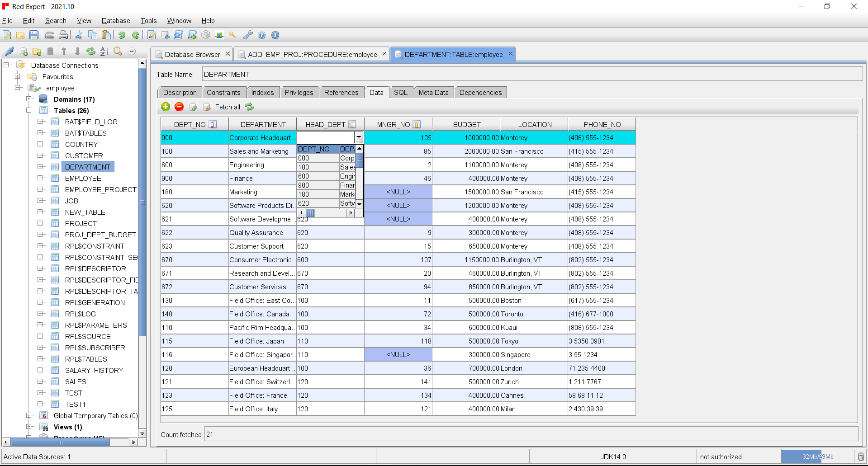Refresh the result set with the refresh icon

point(249,107)
